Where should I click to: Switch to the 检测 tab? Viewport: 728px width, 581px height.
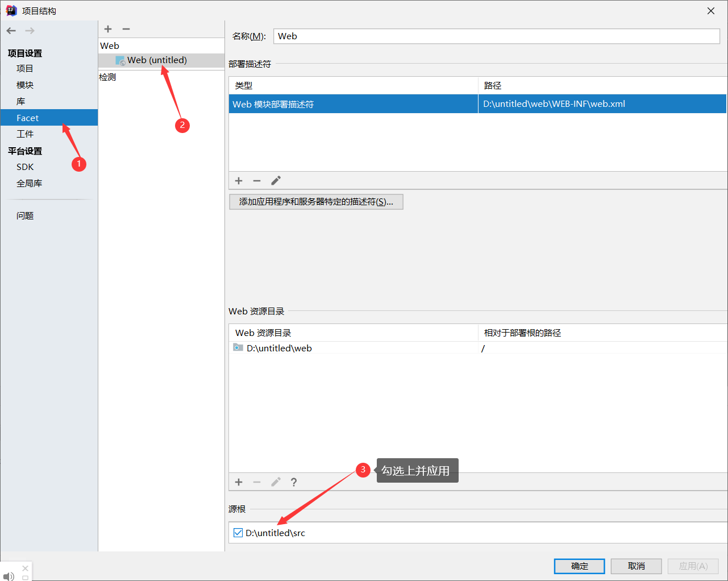coord(108,76)
